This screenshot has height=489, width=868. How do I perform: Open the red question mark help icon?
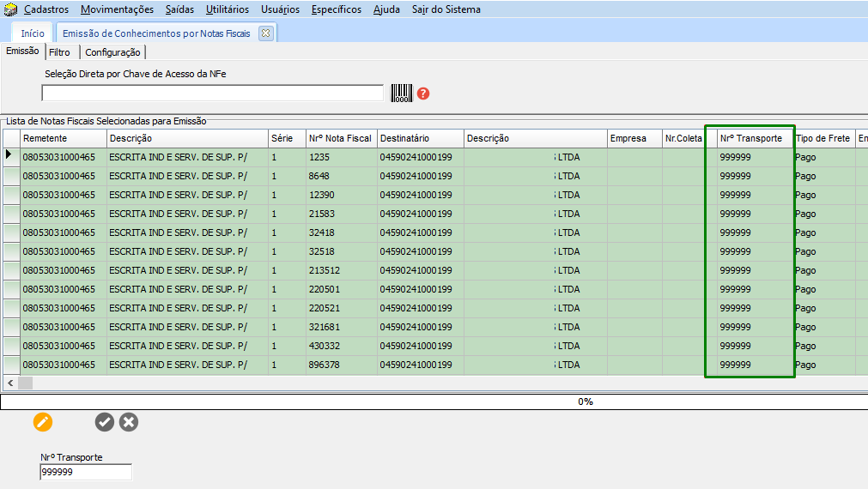(423, 94)
